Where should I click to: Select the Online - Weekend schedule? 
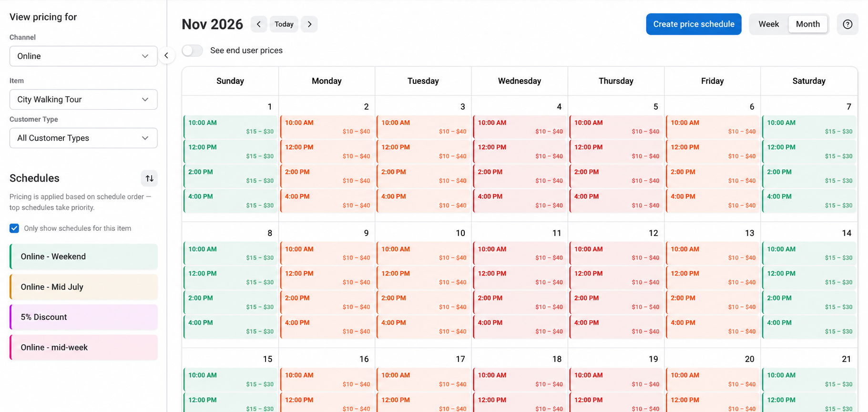click(83, 257)
